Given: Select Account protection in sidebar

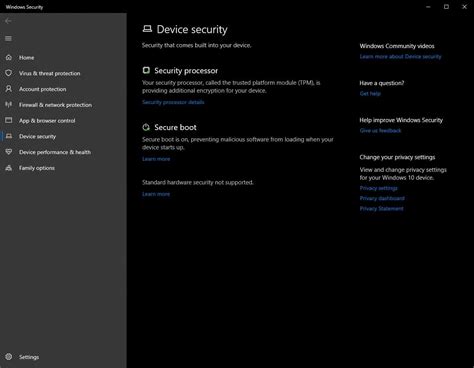Looking at the screenshot, I should coord(42,89).
